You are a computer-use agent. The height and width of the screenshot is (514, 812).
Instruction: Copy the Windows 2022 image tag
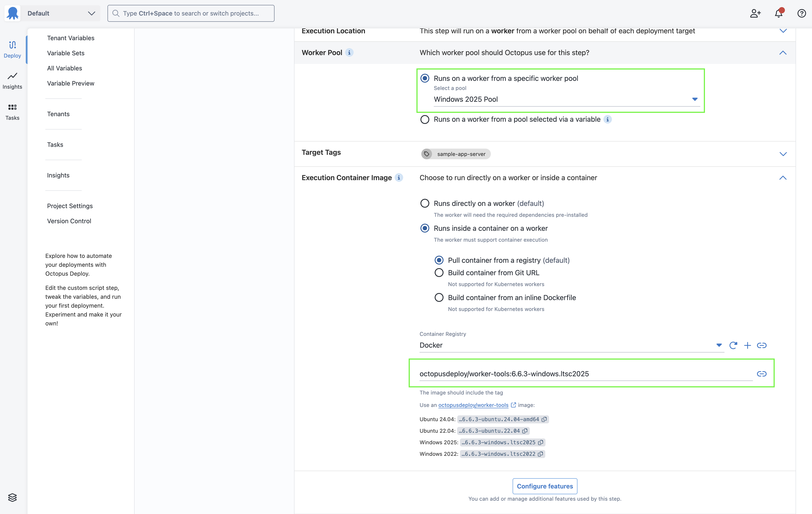541,454
